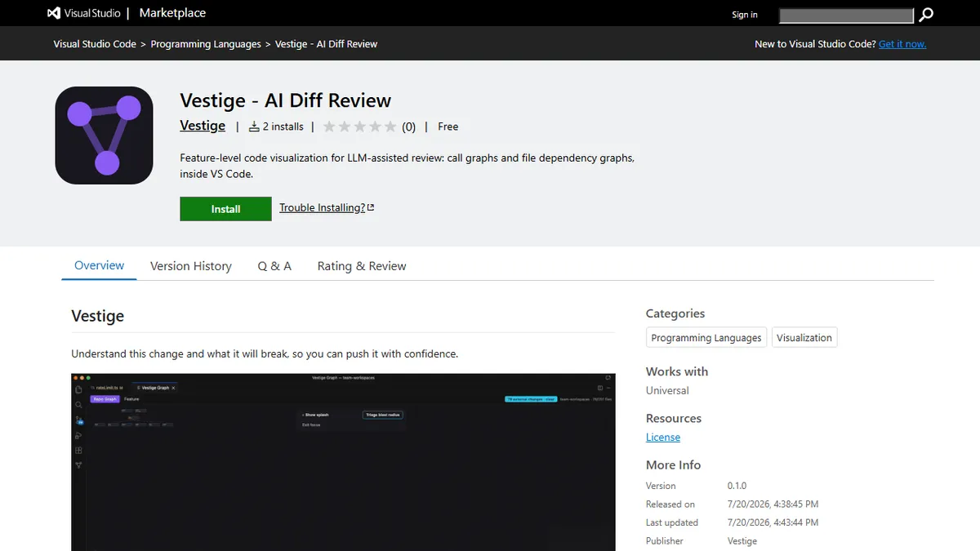Click the Programming Languages category tag
980x551 pixels.
coord(706,338)
